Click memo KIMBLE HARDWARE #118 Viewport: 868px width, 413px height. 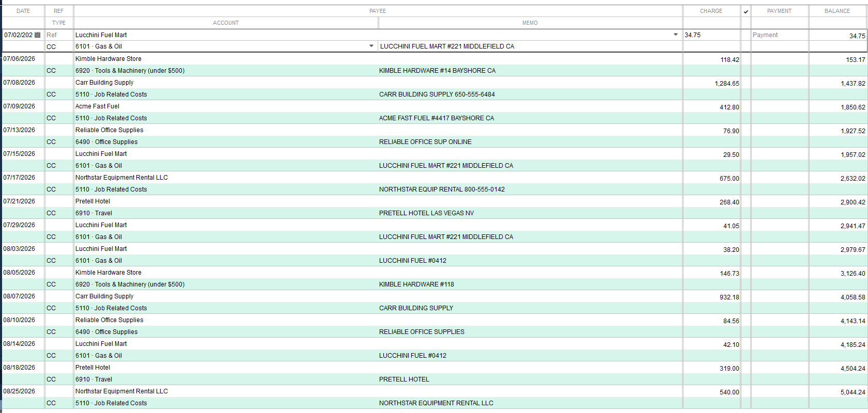click(x=416, y=284)
